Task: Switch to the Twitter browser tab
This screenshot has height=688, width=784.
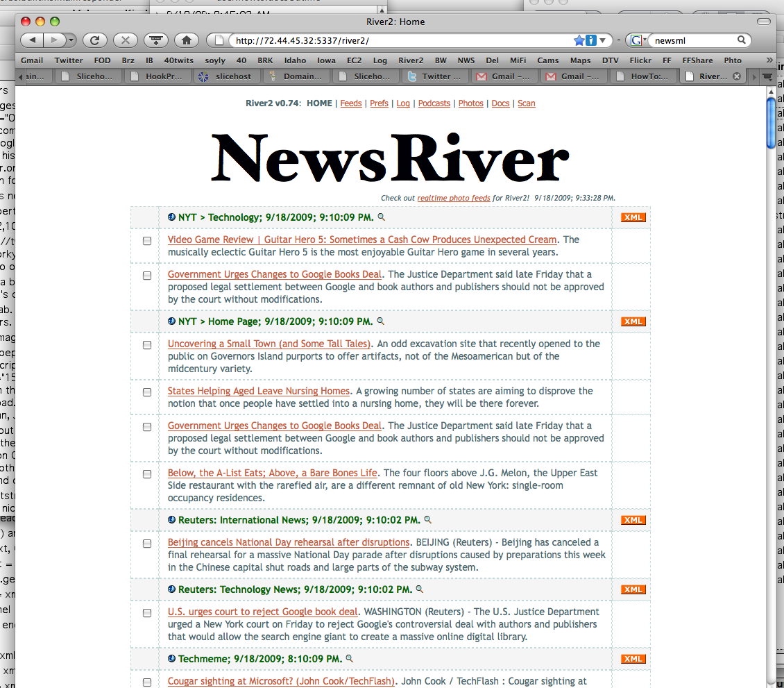Action: tap(436, 76)
